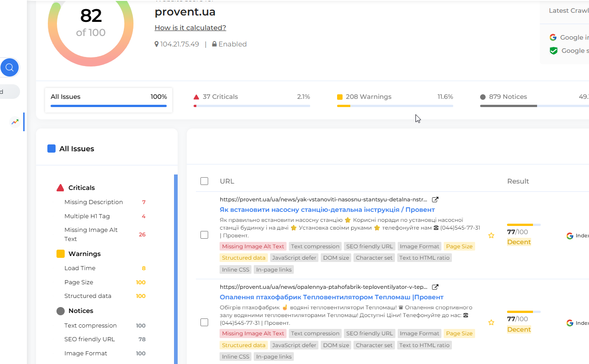Filter by 879 Notices tab
The width and height of the screenshot is (589, 364).
pos(534,100)
